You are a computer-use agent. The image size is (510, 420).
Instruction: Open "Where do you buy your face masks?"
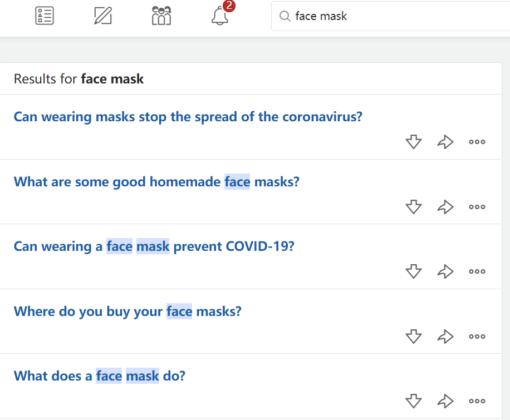pos(127,311)
